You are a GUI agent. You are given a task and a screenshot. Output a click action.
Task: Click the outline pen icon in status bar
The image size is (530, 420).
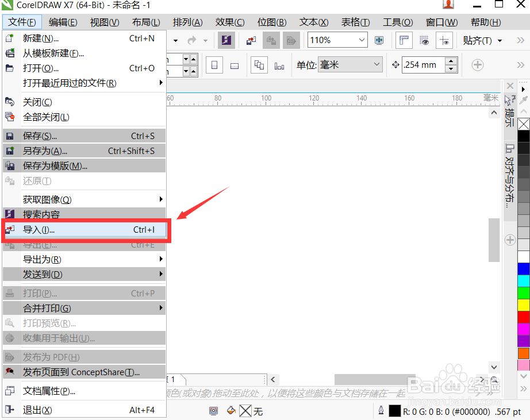click(x=381, y=411)
